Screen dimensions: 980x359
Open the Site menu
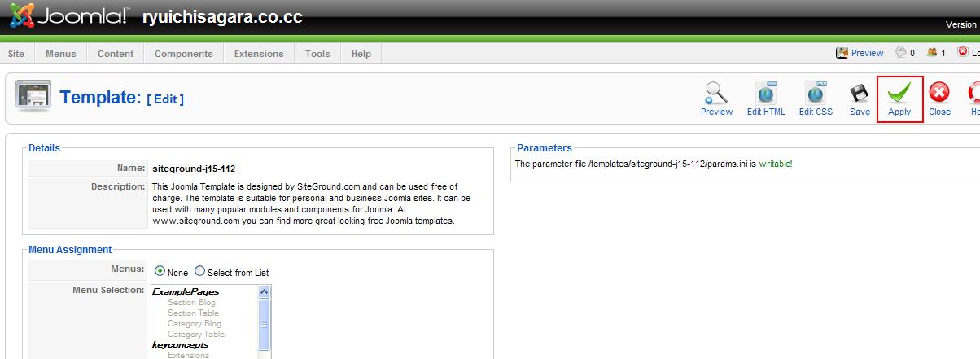coord(16,54)
